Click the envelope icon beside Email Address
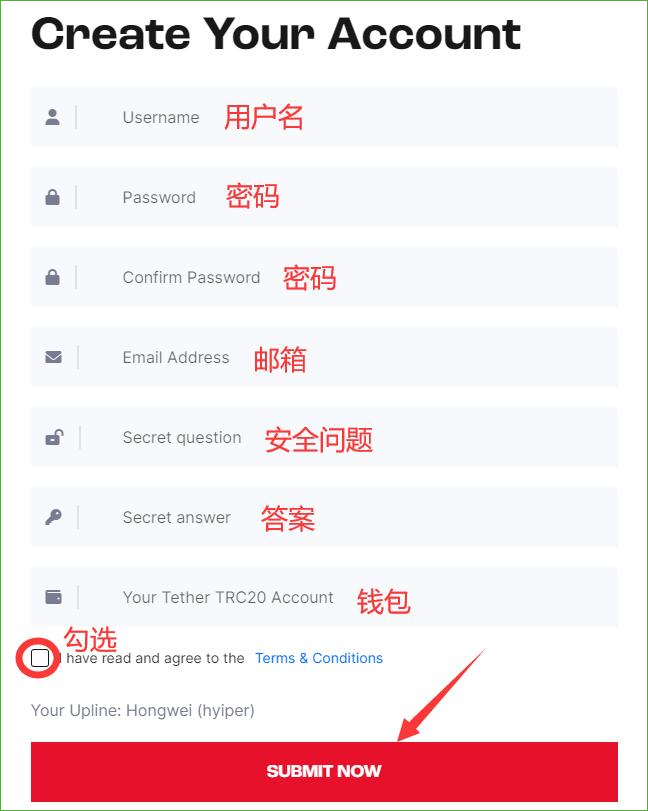648x811 pixels. pyautogui.click(x=53, y=357)
